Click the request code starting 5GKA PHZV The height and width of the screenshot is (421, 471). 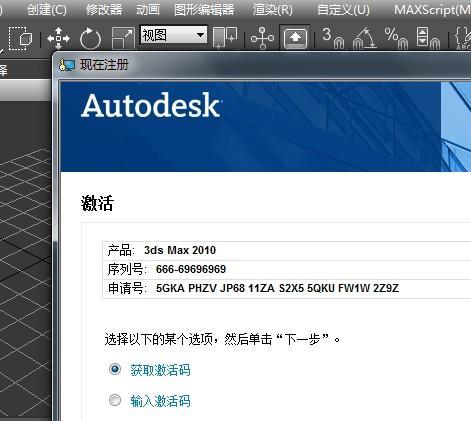(277, 288)
